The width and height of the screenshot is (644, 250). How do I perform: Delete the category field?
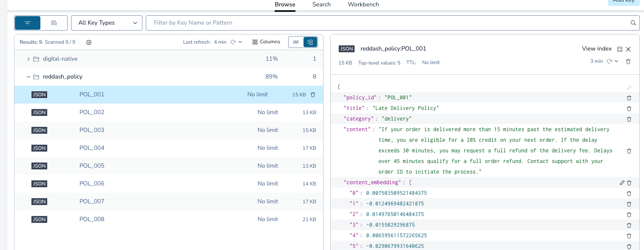pyautogui.click(x=629, y=119)
